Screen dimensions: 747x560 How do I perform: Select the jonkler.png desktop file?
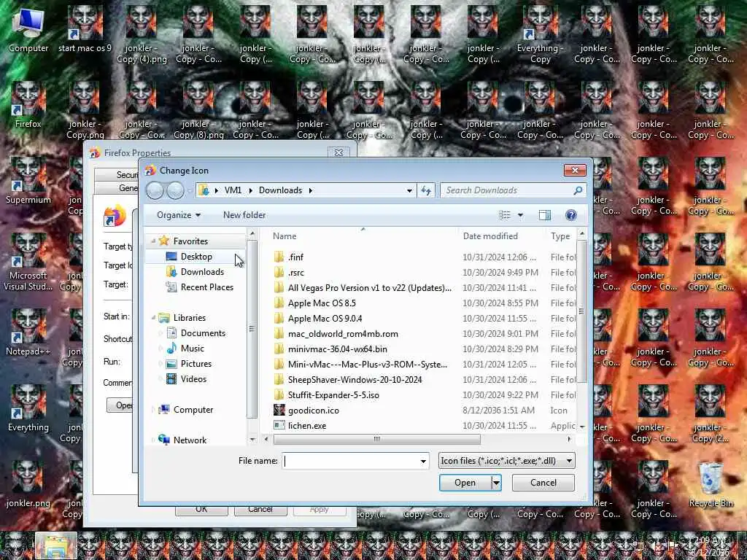click(28, 484)
